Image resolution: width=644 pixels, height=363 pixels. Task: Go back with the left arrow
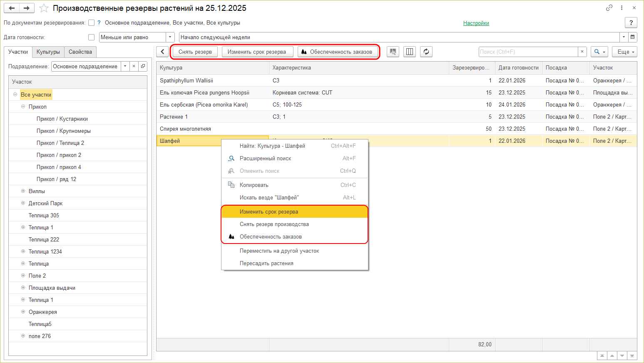pyautogui.click(x=12, y=8)
